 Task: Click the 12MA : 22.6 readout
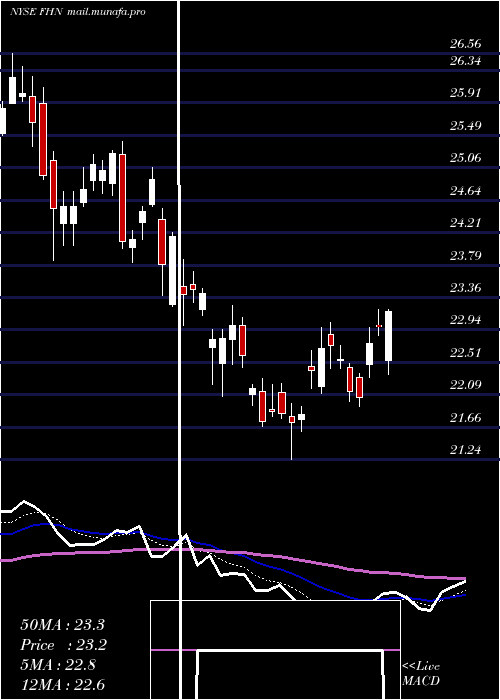62,685
